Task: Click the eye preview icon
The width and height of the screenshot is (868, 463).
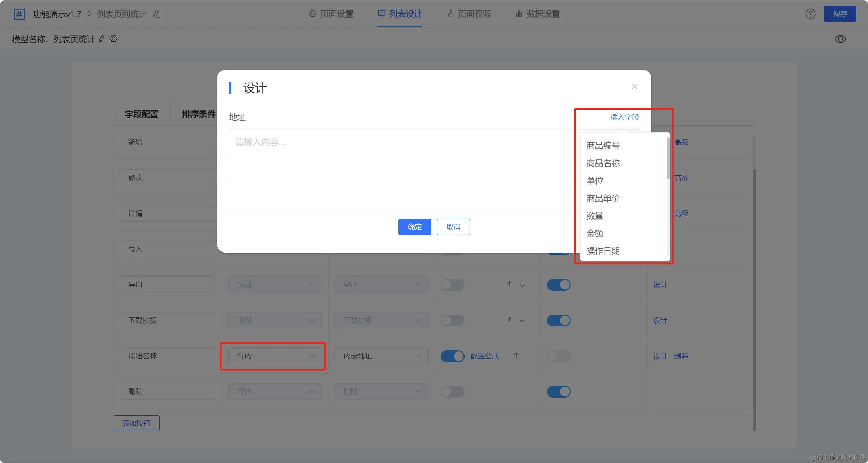Action: tap(840, 39)
